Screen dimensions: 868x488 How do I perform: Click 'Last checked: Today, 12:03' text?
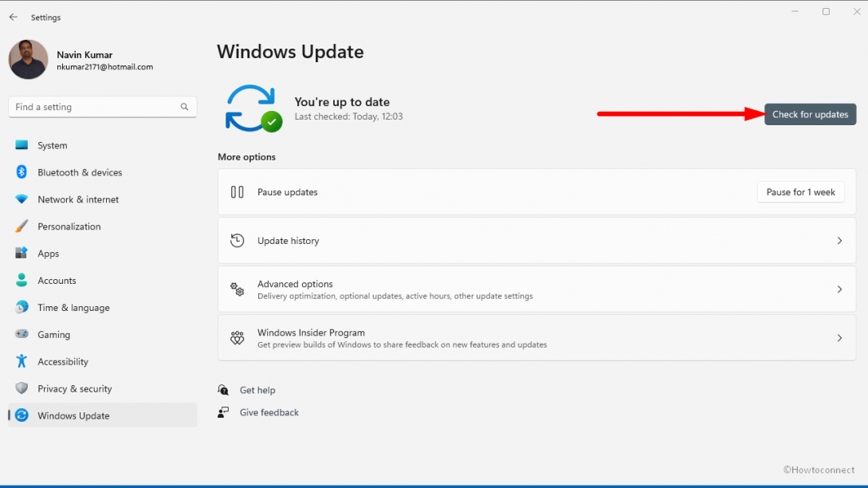(x=349, y=116)
